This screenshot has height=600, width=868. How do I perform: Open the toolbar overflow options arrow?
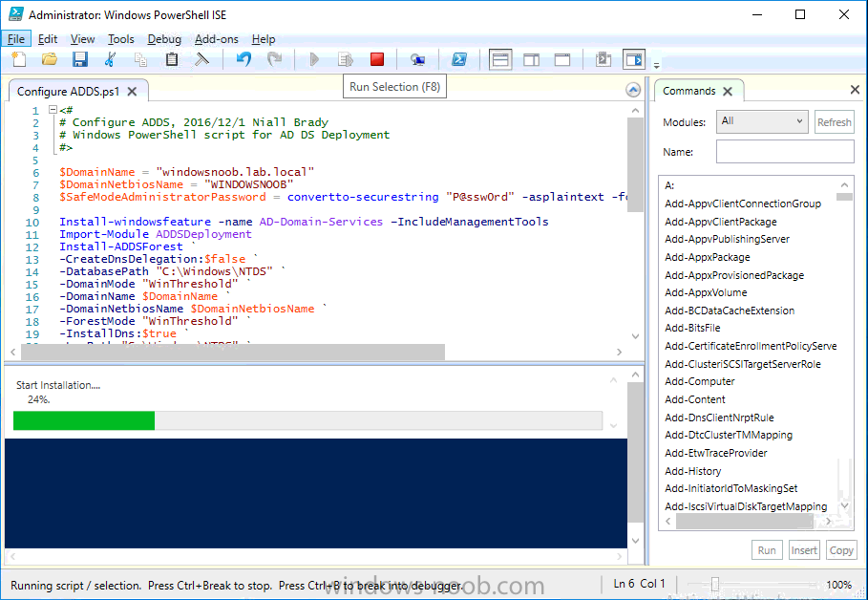pos(657,65)
